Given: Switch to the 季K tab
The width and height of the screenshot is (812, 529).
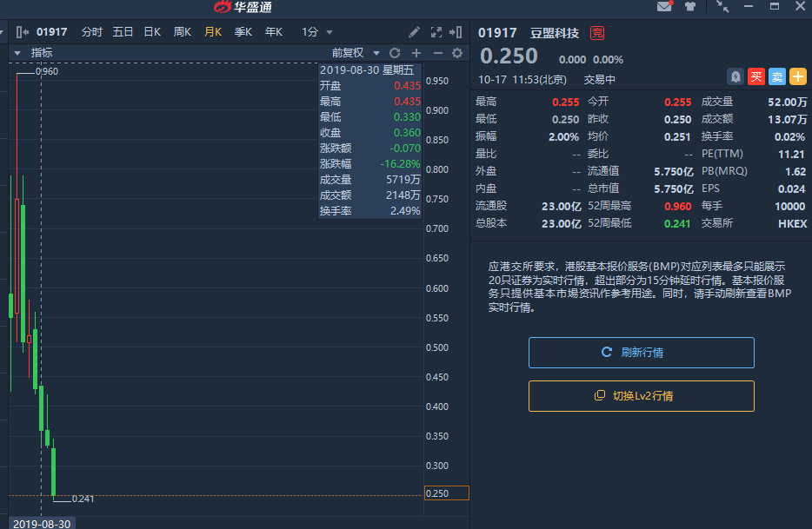Looking at the screenshot, I should pyautogui.click(x=243, y=32).
